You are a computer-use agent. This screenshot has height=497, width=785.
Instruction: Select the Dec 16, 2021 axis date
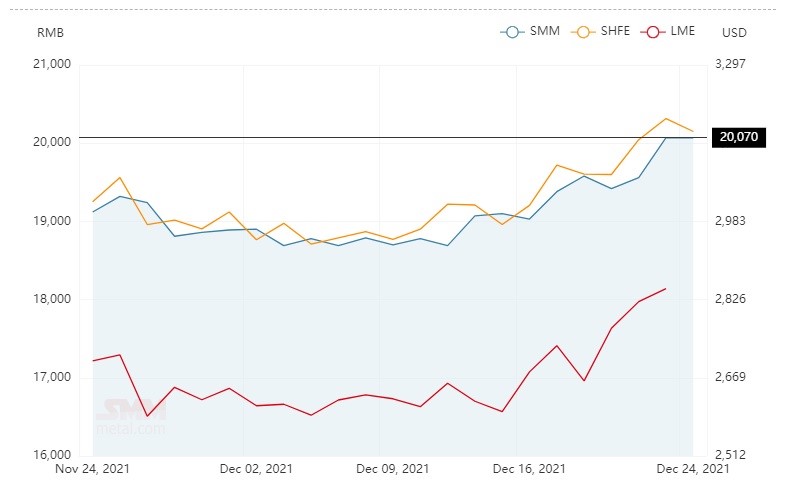click(529, 469)
